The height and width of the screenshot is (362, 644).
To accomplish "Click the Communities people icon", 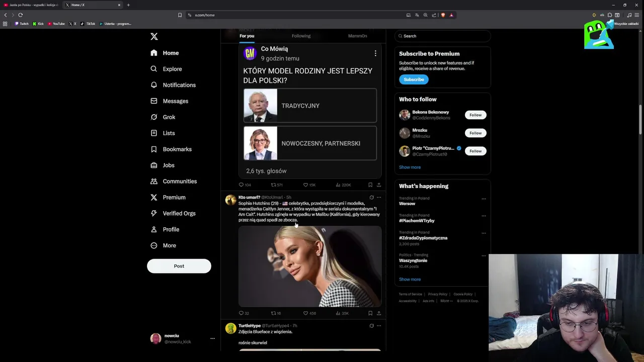I will [x=154, y=182].
